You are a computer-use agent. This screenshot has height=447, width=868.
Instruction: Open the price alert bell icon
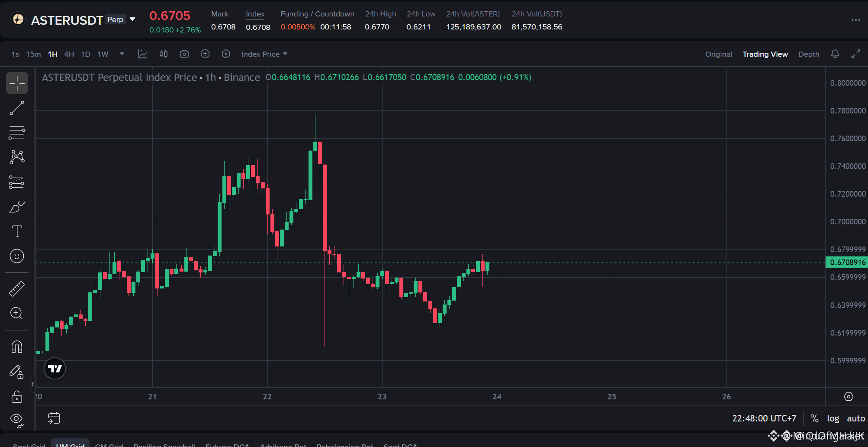[x=835, y=54]
